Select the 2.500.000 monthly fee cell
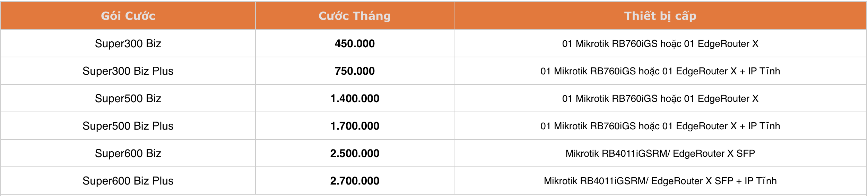The height and width of the screenshot is (196, 868). click(354, 153)
